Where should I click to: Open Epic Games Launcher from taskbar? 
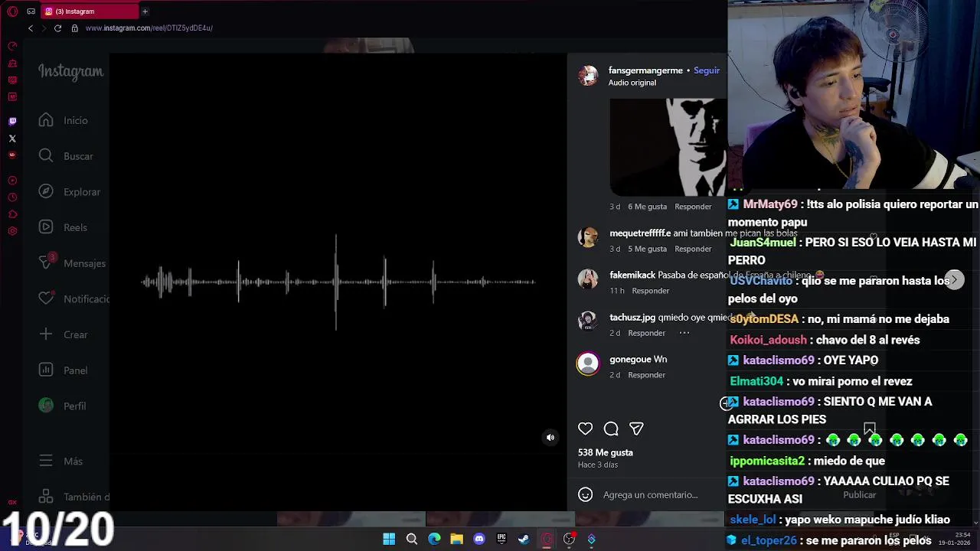coord(501,540)
